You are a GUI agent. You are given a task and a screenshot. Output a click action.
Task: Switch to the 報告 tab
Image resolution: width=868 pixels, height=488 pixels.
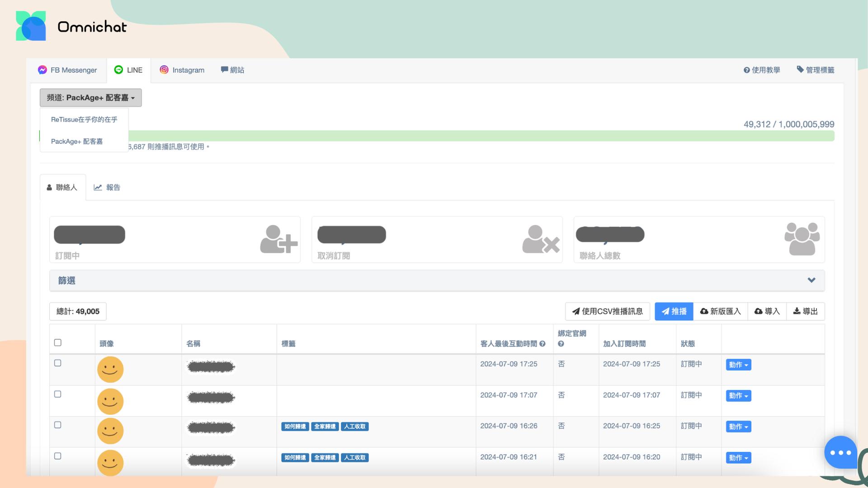107,188
